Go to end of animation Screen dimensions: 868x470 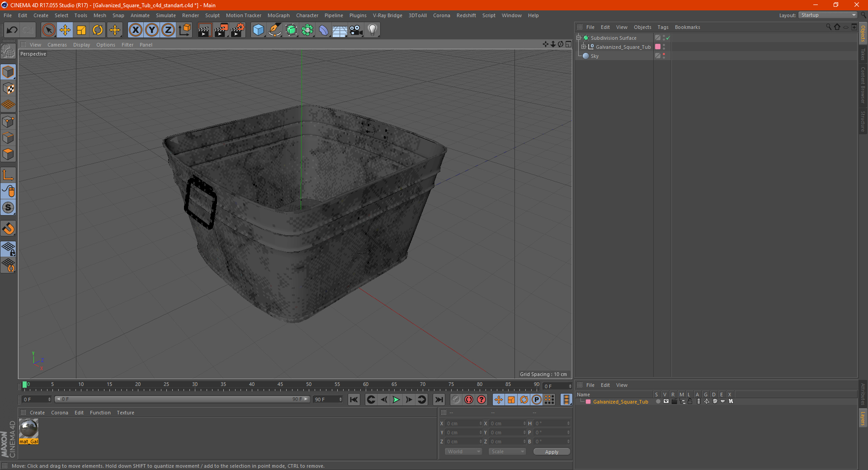click(x=439, y=399)
